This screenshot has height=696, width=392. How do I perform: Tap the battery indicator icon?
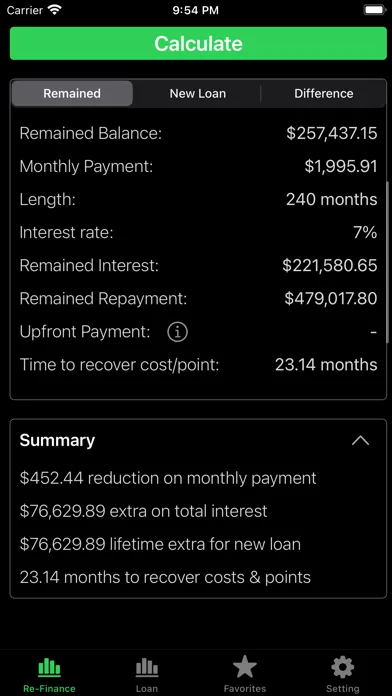click(x=374, y=10)
